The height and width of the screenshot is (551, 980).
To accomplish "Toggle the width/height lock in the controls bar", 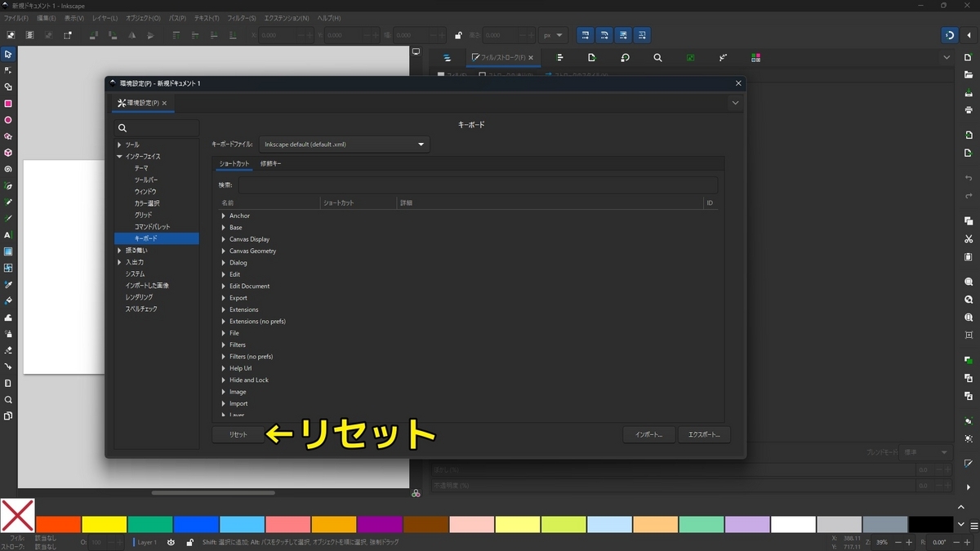I will pyautogui.click(x=457, y=34).
